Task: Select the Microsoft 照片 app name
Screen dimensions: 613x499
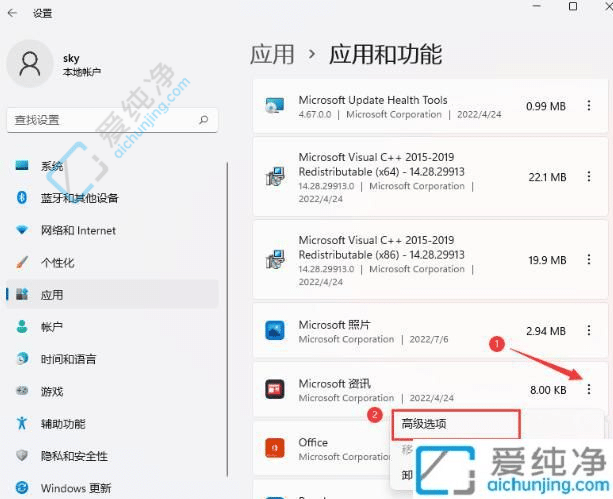Action: tap(335, 325)
